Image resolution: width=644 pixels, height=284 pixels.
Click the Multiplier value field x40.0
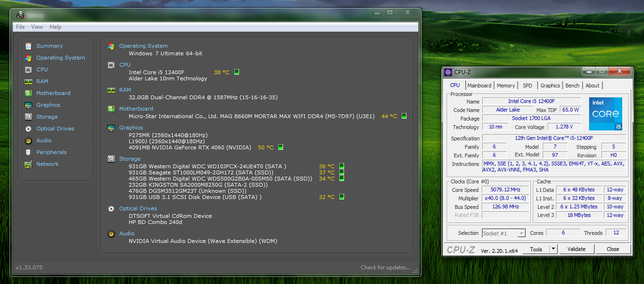(505, 198)
